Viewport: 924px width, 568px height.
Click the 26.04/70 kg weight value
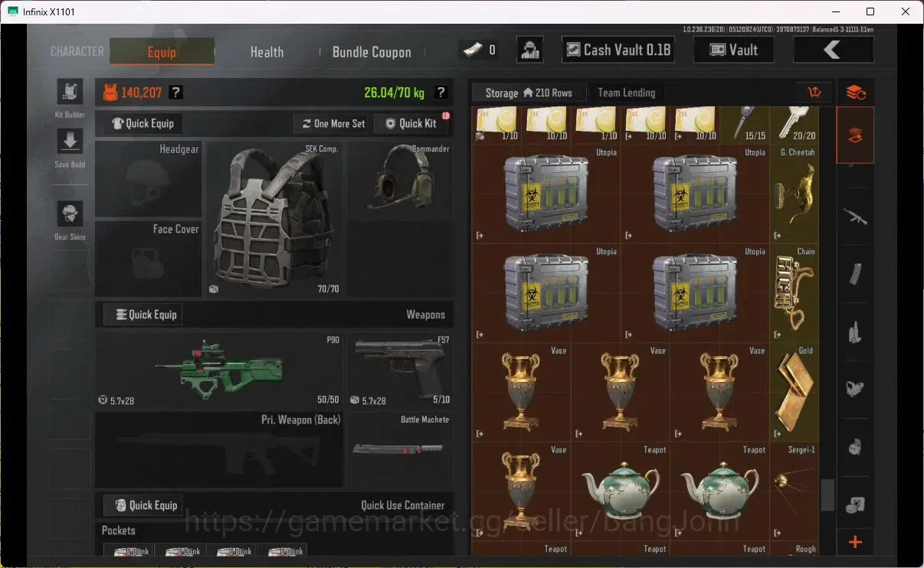pyautogui.click(x=394, y=93)
